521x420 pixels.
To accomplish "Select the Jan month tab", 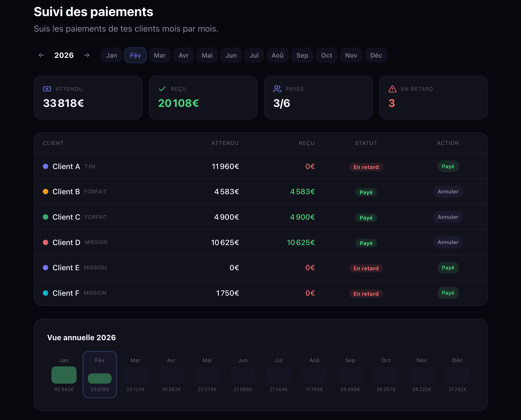I will pos(111,55).
